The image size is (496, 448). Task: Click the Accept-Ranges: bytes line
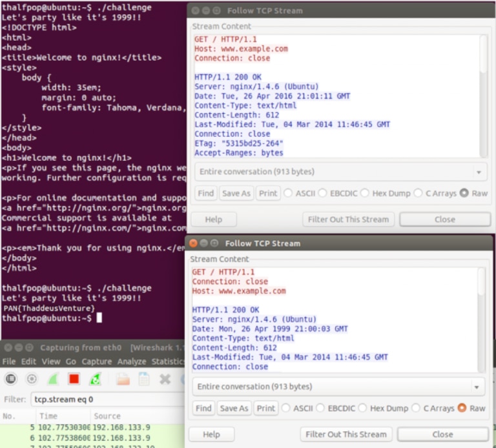pos(238,153)
